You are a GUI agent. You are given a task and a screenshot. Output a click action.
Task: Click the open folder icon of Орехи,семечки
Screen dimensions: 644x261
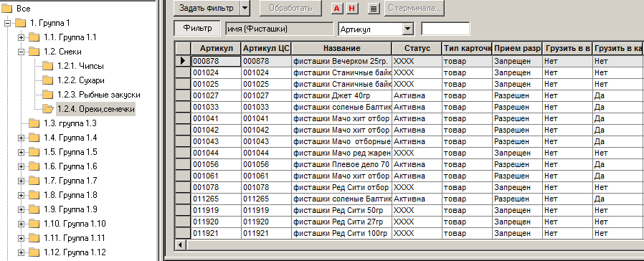[48, 109]
